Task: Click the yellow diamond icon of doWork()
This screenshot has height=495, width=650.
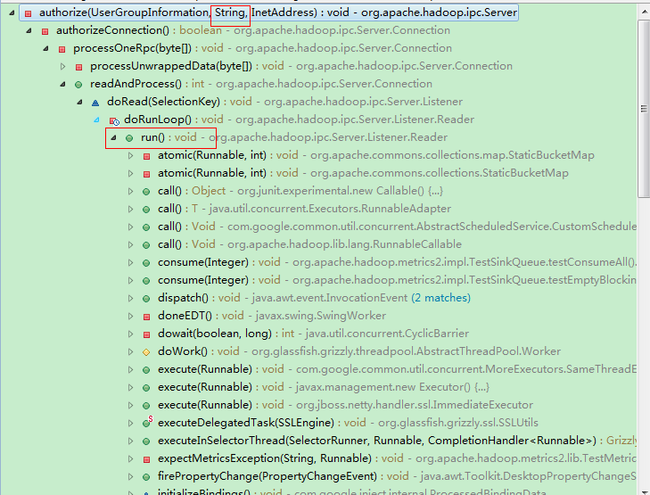Action: [146, 352]
